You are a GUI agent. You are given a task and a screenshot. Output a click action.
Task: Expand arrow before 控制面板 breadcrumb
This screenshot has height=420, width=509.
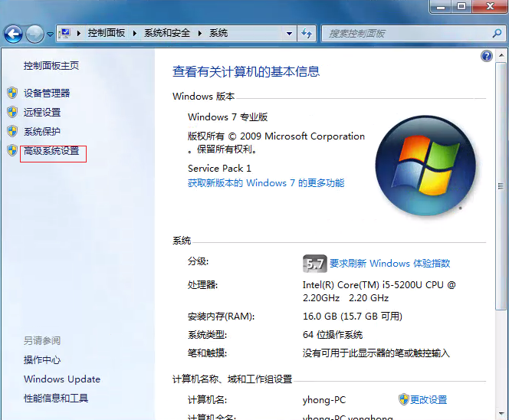[78, 33]
